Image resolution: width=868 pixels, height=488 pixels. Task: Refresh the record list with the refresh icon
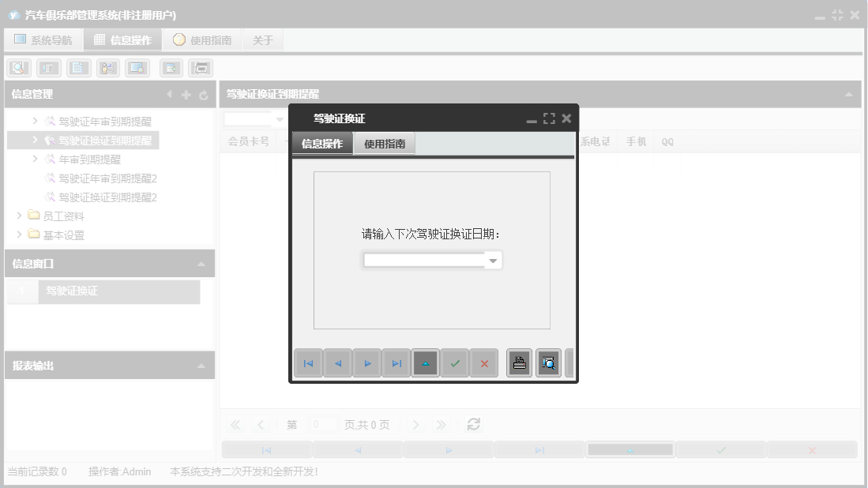pyautogui.click(x=473, y=424)
